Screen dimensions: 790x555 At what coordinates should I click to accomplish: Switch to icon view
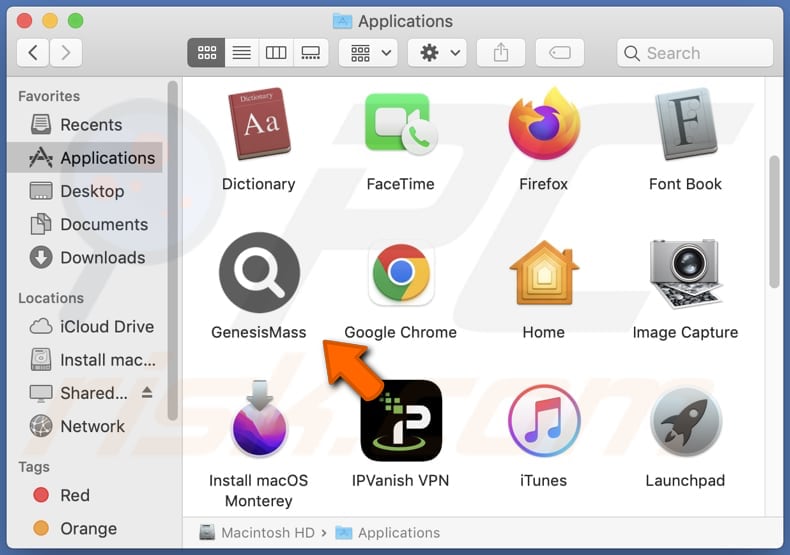tap(207, 52)
